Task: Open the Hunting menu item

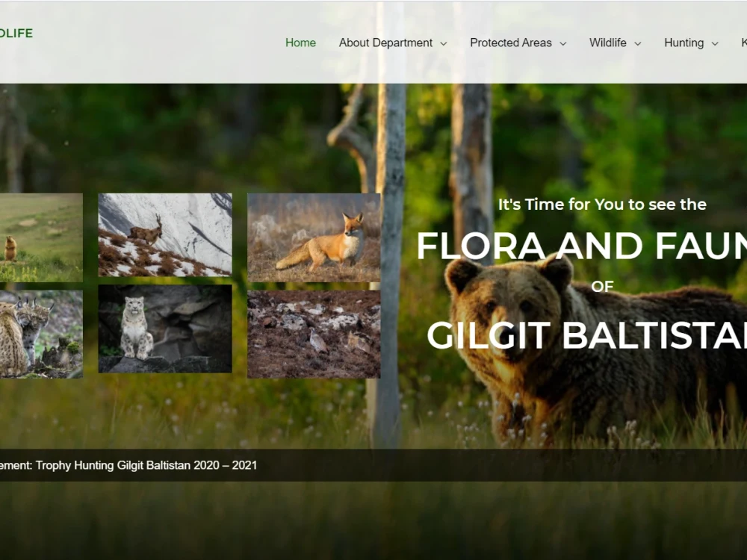Action: [684, 43]
